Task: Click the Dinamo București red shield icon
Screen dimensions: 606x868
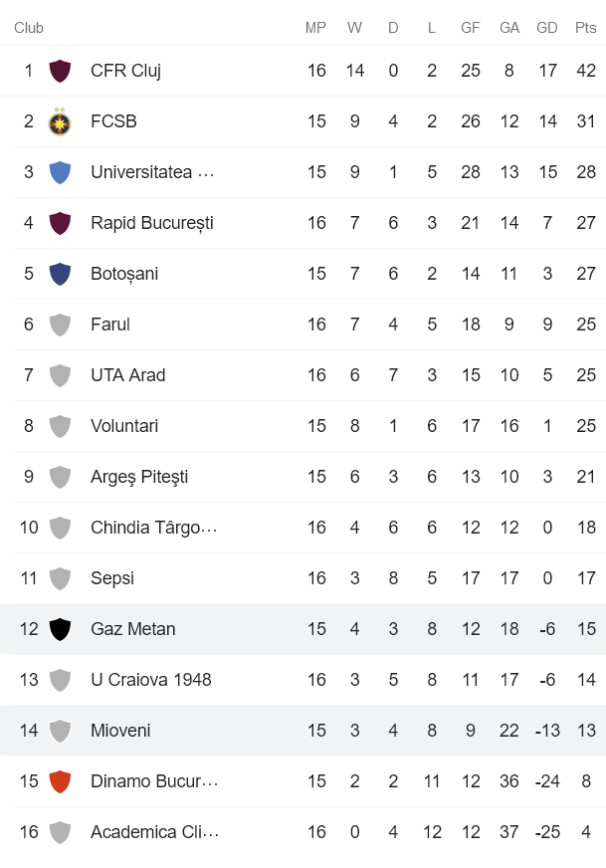Action: point(61,781)
